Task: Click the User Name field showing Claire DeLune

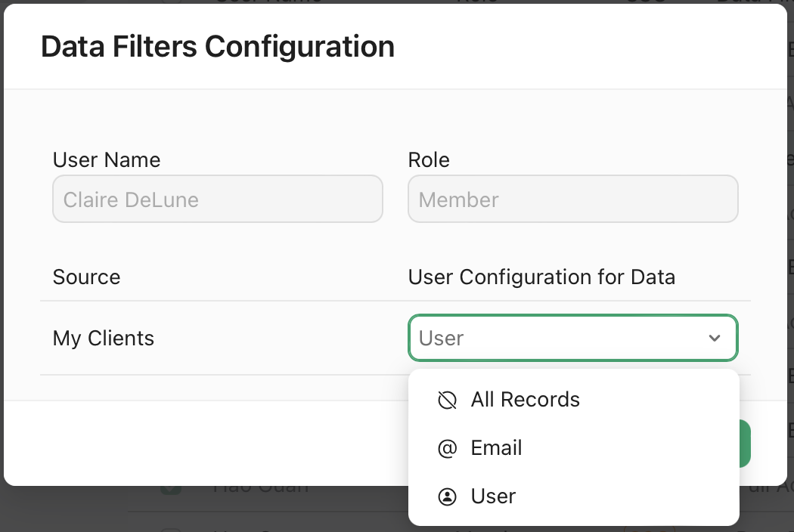Action: pos(217,199)
